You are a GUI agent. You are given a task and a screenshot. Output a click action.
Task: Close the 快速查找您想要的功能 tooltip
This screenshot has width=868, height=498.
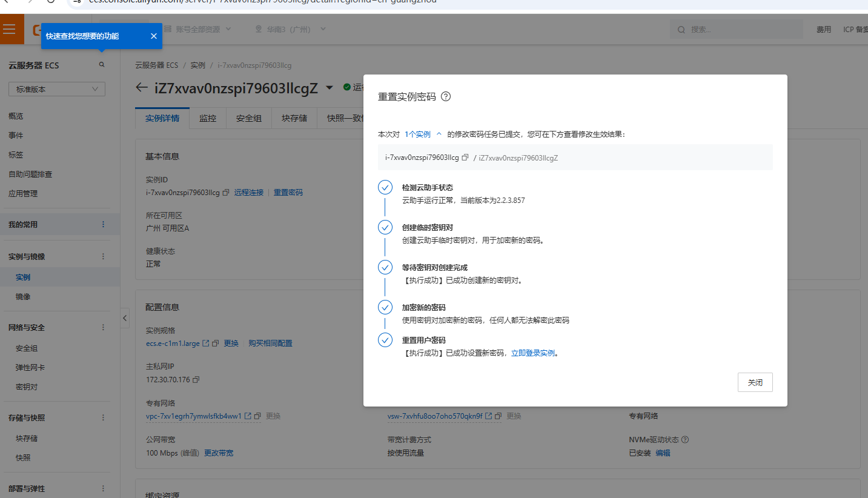pos(153,36)
